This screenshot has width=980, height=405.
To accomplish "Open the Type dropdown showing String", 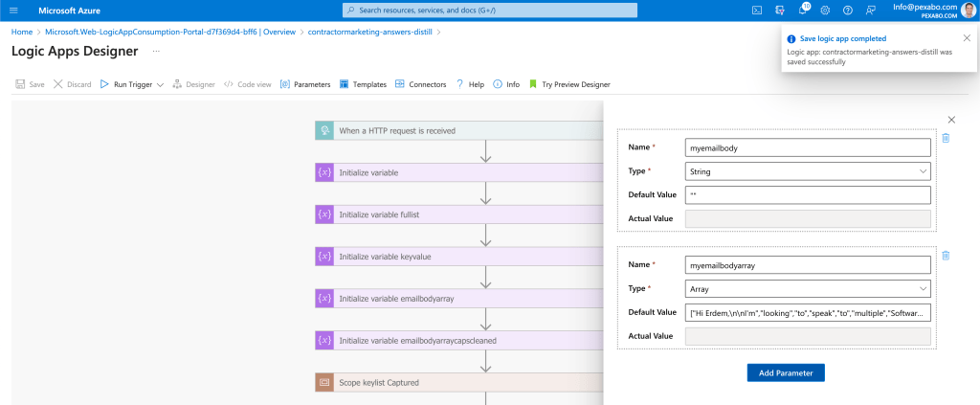I will pyautogui.click(x=808, y=171).
